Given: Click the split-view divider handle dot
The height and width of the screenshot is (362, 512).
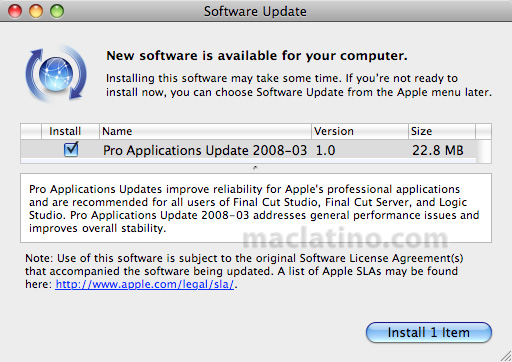Looking at the screenshot, I should point(255,168).
